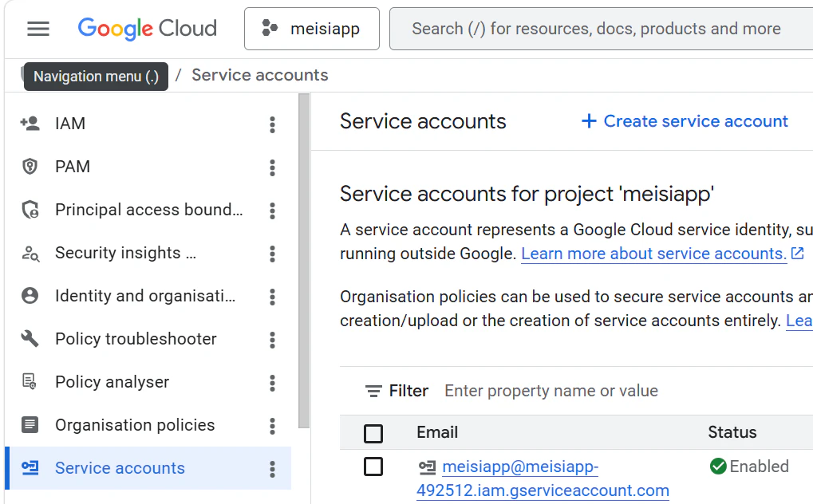Open the meisiapp project picker
The width and height of the screenshot is (813, 504).
(311, 29)
